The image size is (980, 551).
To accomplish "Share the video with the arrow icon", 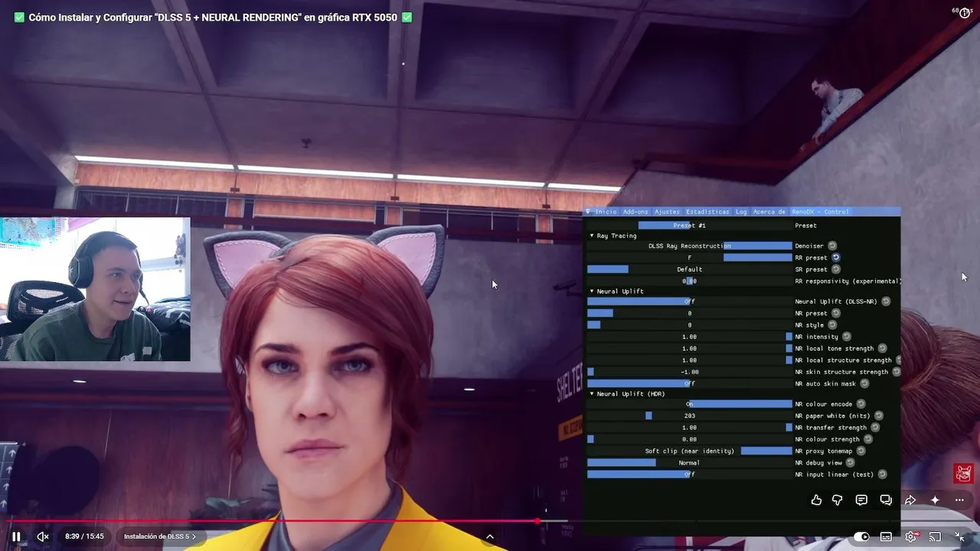I will [910, 500].
